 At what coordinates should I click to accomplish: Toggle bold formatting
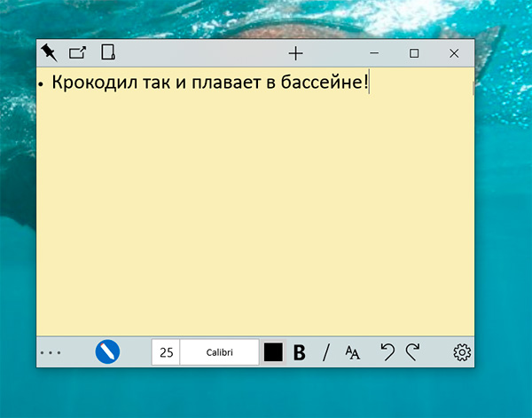coord(300,352)
